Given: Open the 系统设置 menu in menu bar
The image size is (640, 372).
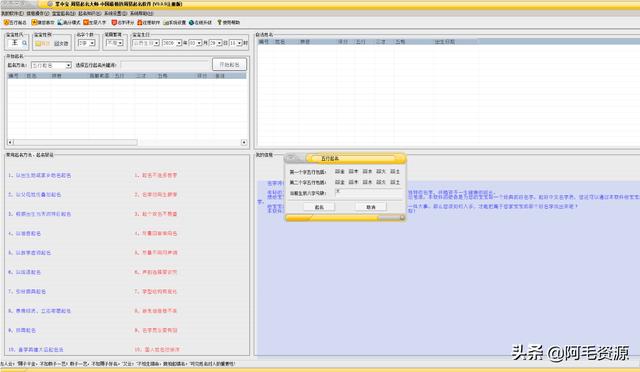Looking at the screenshot, I should pyautogui.click(x=116, y=13).
